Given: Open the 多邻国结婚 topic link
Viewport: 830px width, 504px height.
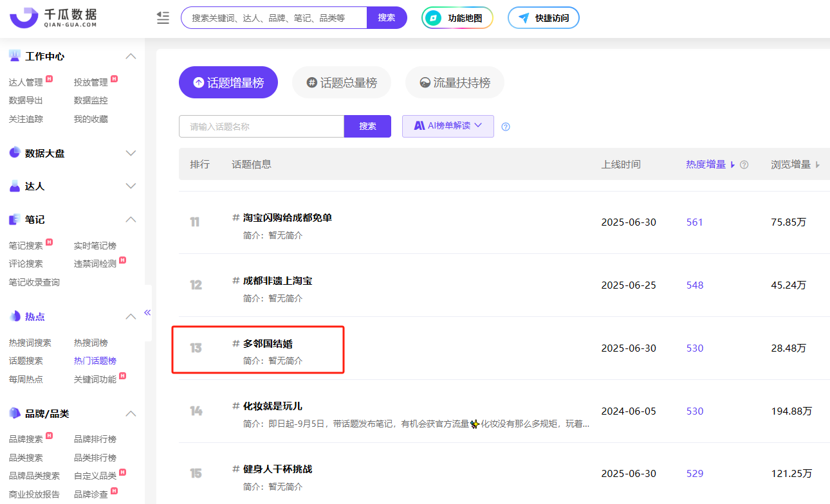Looking at the screenshot, I should (x=268, y=344).
